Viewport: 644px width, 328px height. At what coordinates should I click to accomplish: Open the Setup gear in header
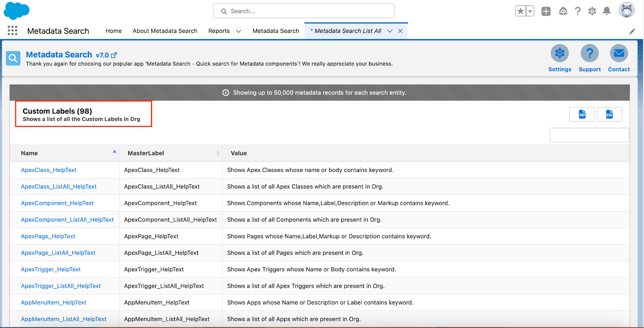click(592, 11)
